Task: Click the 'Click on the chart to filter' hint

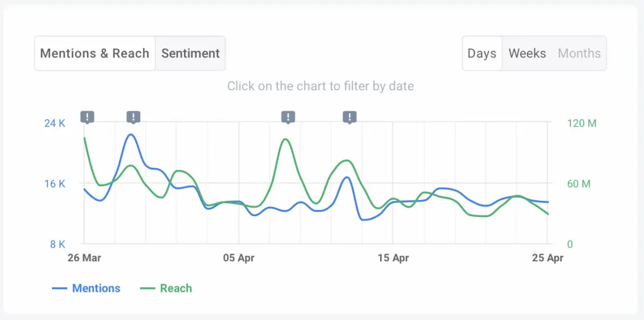Action: 320,86
